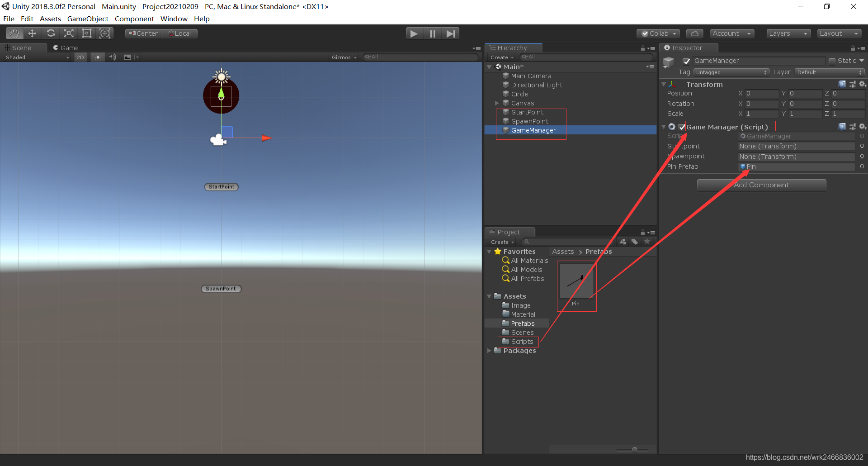Select the Scale tool
Viewport: 868px width, 466px height.
(68, 33)
